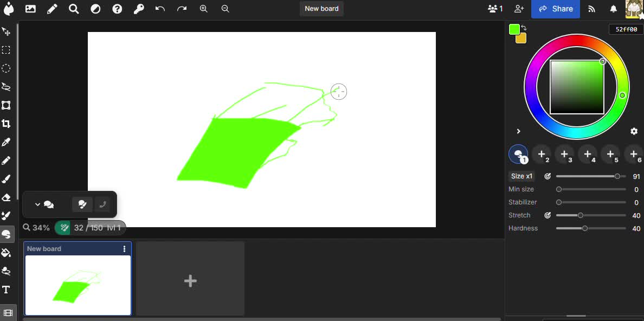The image size is (644, 321).
Task: Open the New board three-dot menu
Action: coord(125,249)
